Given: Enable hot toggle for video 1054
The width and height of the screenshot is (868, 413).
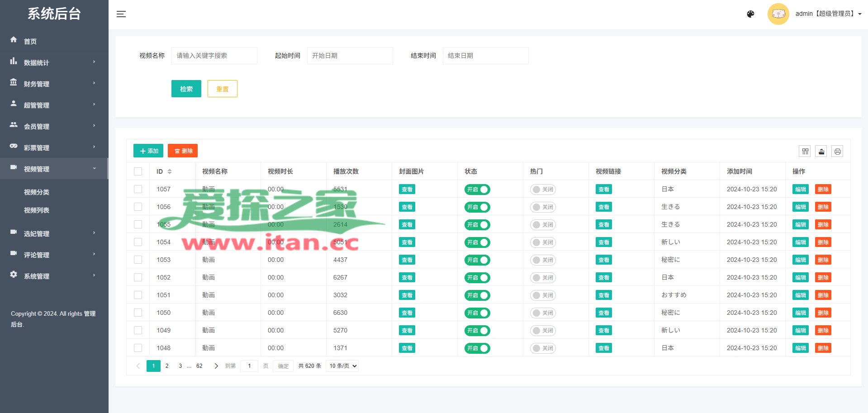Looking at the screenshot, I should pyautogui.click(x=543, y=242).
